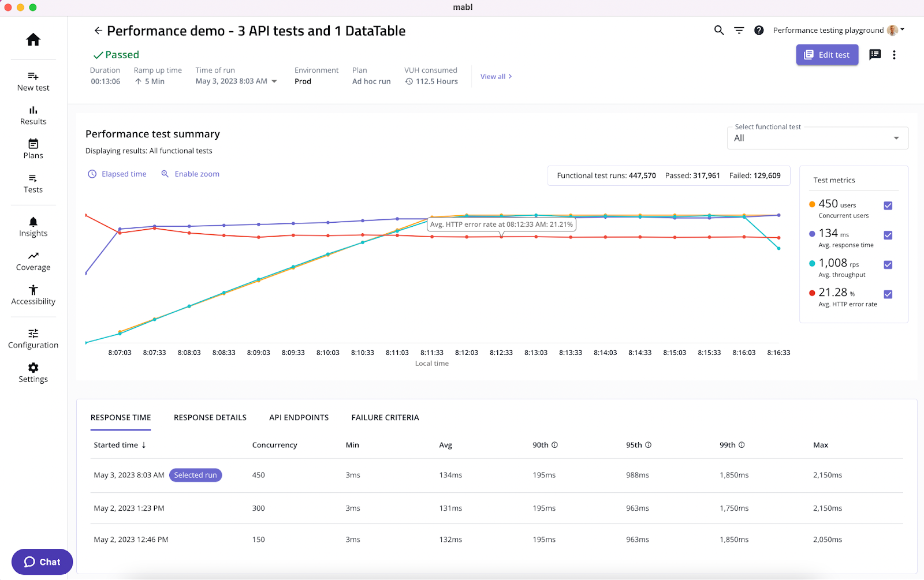Image resolution: width=924 pixels, height=580 pixels.
Task: Open the Failure Criteria tab
Action: pos(385,417)
